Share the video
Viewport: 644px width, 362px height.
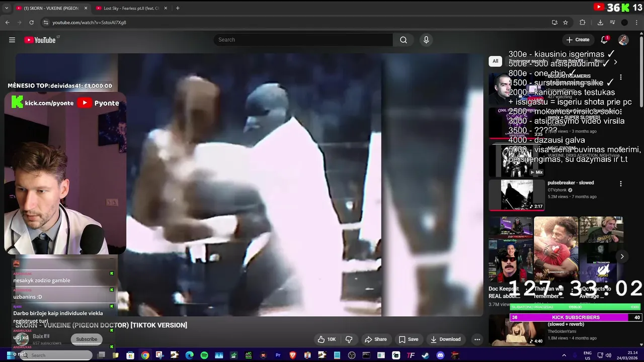pyautogui.click(x=376, y=339)
